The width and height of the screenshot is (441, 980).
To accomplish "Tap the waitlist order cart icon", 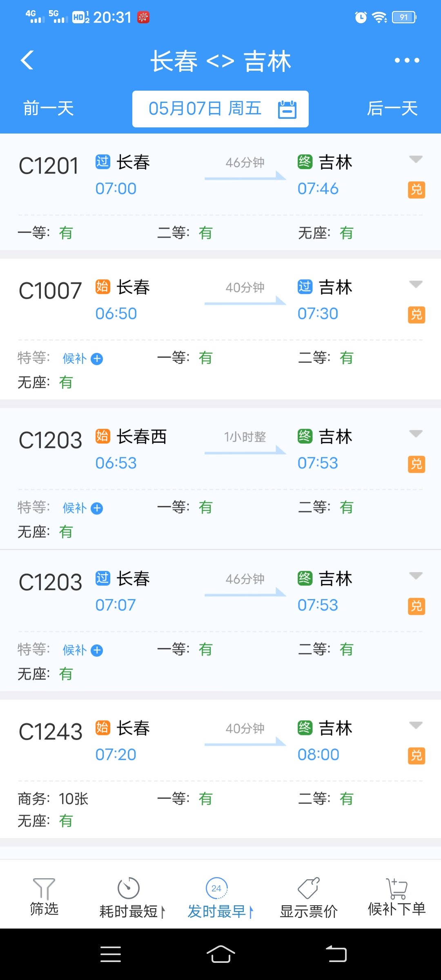I will tap(396, 889).
